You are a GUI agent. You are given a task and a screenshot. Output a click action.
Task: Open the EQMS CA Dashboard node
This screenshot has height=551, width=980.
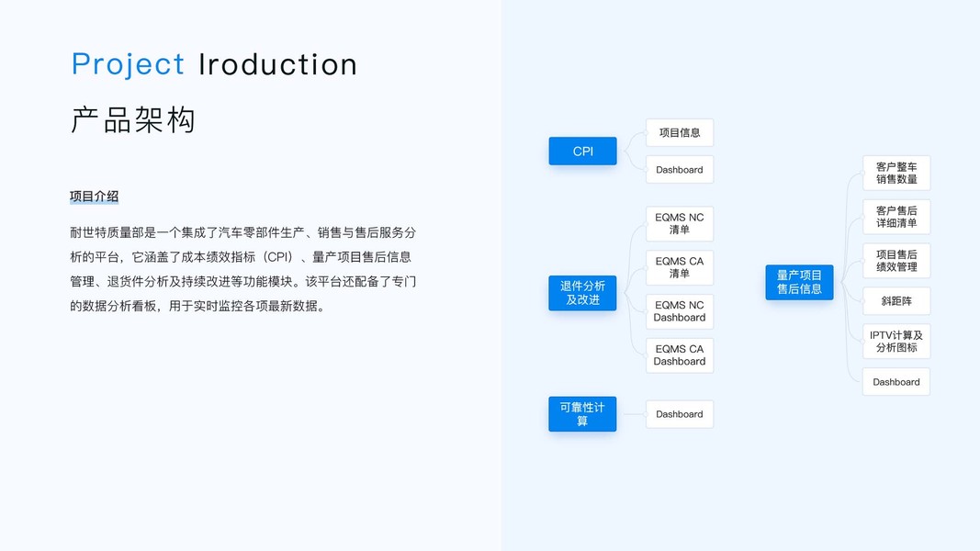(x=680, y=354)
